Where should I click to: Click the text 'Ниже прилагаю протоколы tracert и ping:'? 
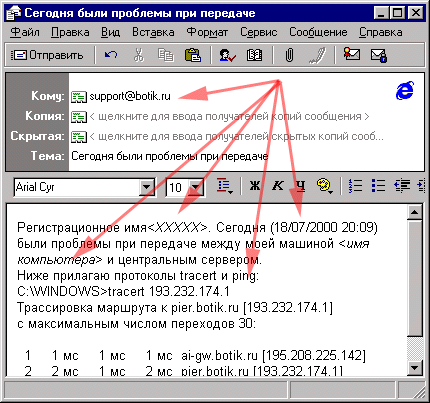[138, 276]
